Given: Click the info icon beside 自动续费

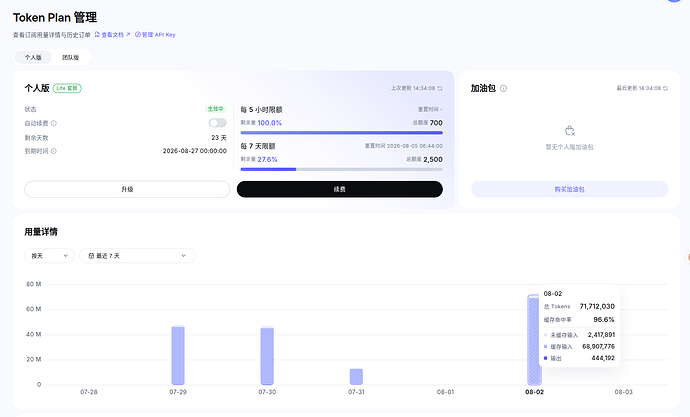Looking at the screenshot, I should 54,124.
